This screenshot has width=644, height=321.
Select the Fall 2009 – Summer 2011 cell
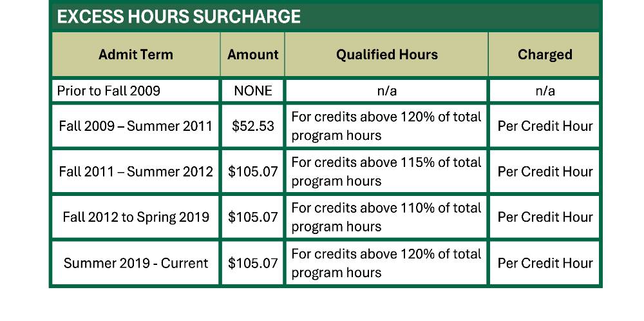point(135,126)
